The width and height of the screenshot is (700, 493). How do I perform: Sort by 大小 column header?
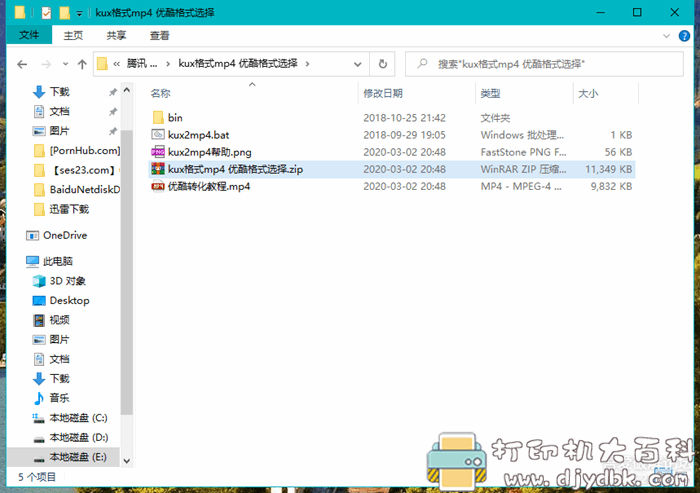588,93
